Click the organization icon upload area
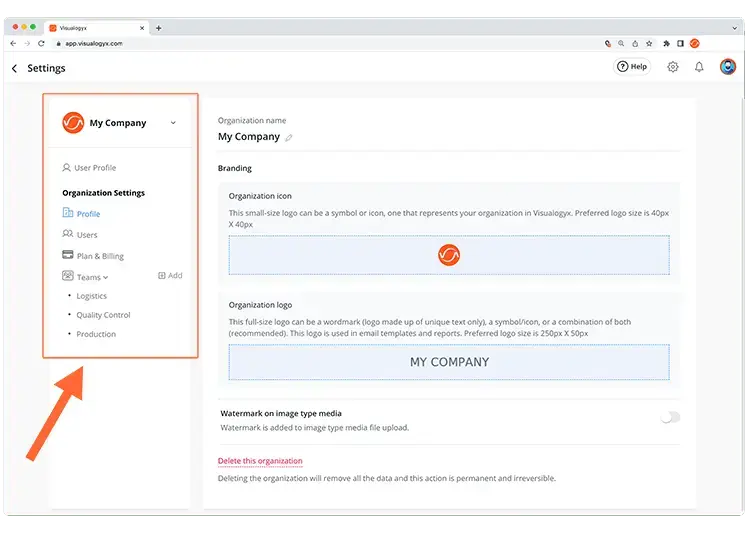 448,255
